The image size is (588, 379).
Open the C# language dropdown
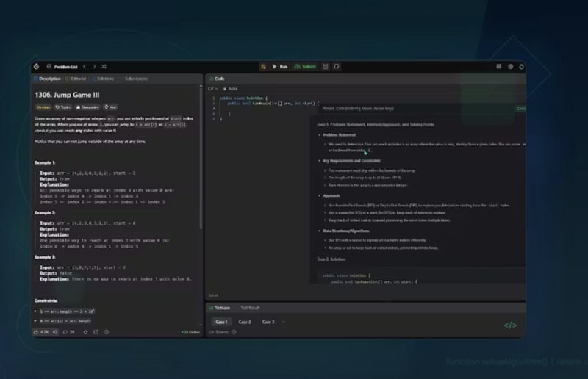(212, 88)
